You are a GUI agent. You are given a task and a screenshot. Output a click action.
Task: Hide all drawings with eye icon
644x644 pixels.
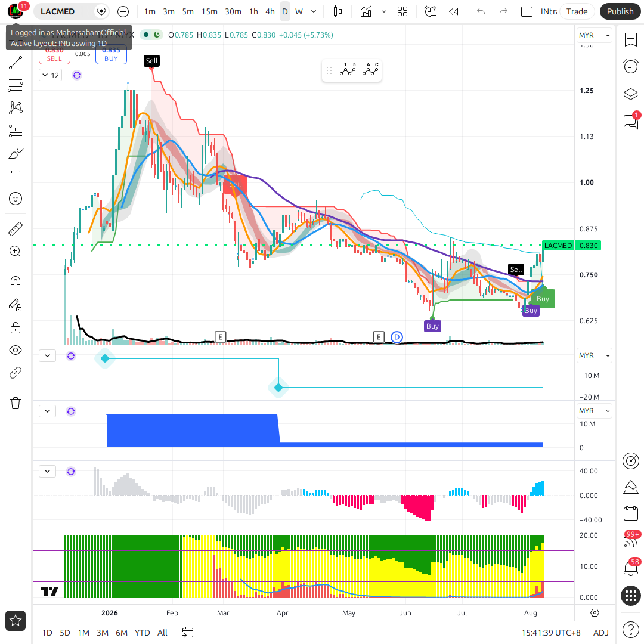16,351
